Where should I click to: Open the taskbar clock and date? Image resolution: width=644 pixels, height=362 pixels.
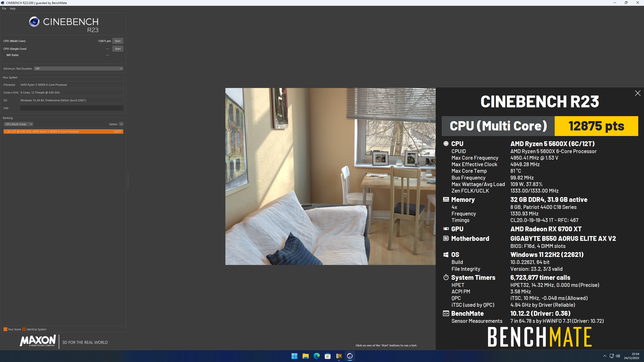(x=631, y=356)
